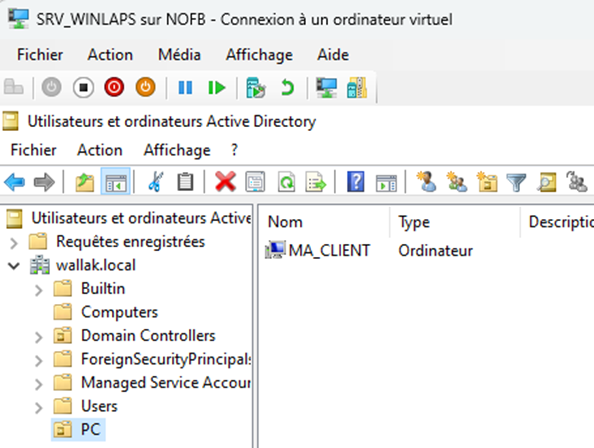This screenshot has width=594, height=448.
Task: Click the Ctrl+Alt+Del toolbar icon
Action: click(14, 87)
